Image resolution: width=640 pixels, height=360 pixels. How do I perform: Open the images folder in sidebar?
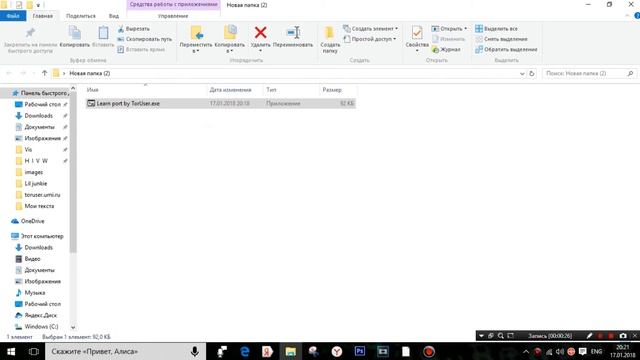pos(33,172)
